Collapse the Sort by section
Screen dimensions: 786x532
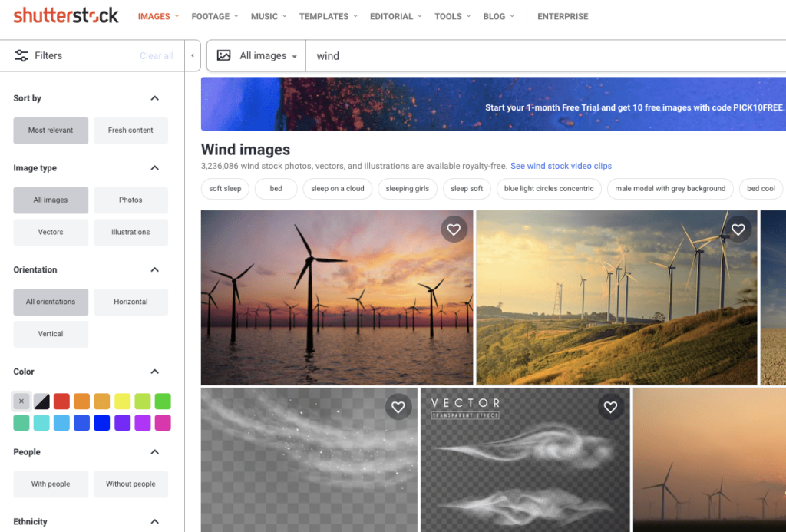154,98
